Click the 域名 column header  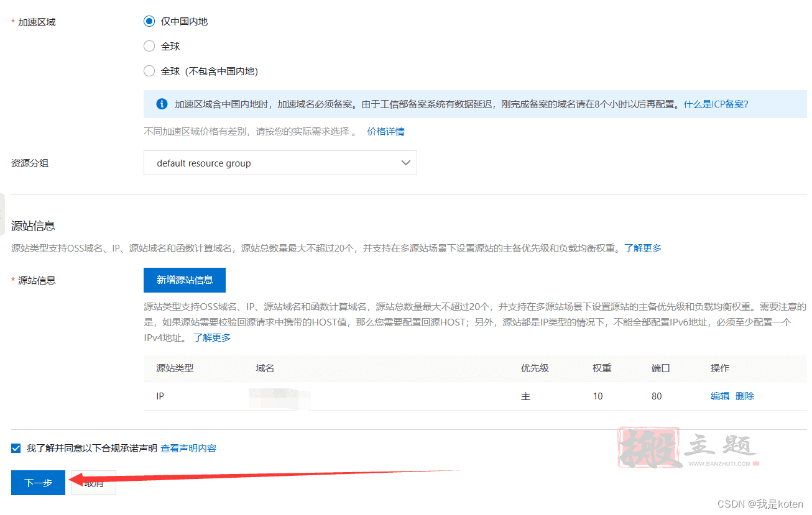point(265,368)
